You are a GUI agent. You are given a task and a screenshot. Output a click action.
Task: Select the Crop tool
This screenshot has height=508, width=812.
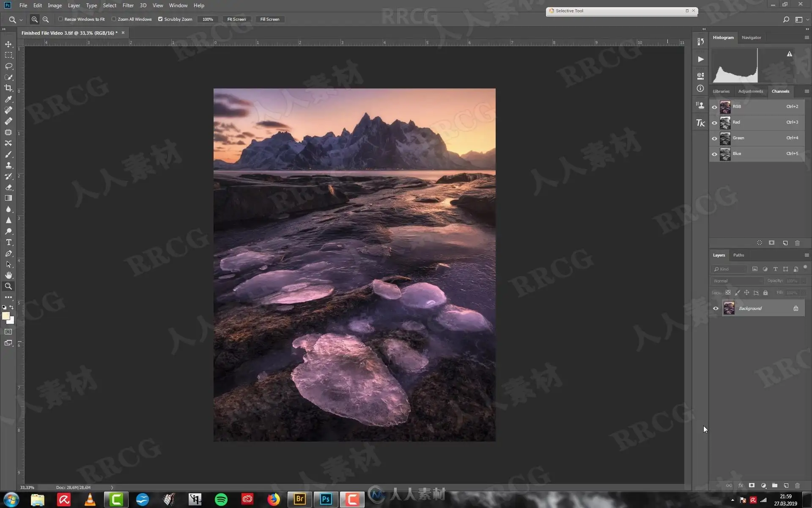[x=8, y=88]
